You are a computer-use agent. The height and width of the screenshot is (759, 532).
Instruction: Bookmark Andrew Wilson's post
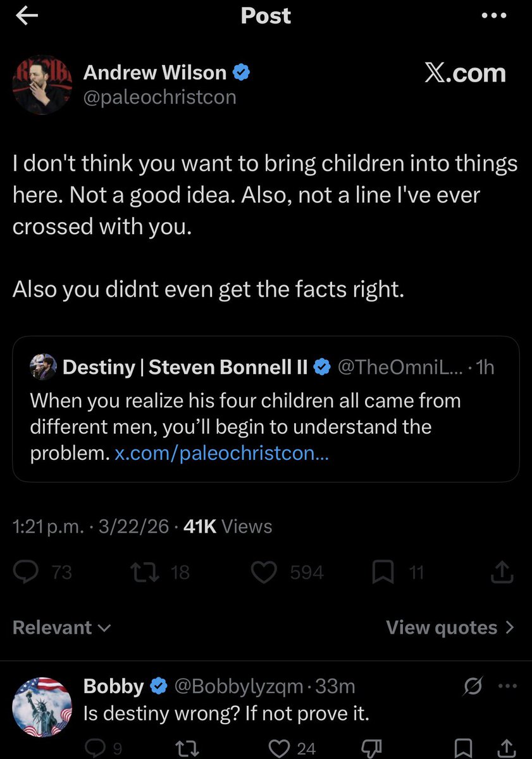pyautogui.click(x=398, y=572)
